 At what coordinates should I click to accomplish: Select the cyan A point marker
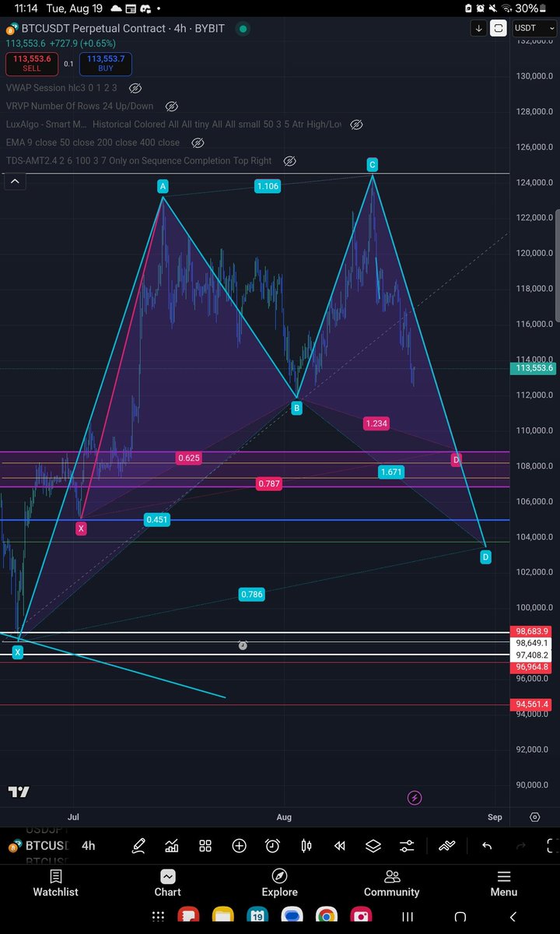click(163, 186)
